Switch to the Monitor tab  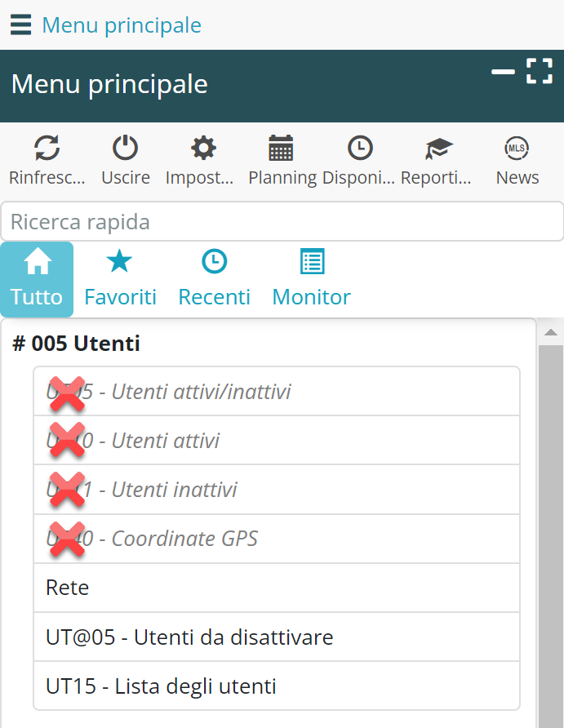click(x=311, y=279)
